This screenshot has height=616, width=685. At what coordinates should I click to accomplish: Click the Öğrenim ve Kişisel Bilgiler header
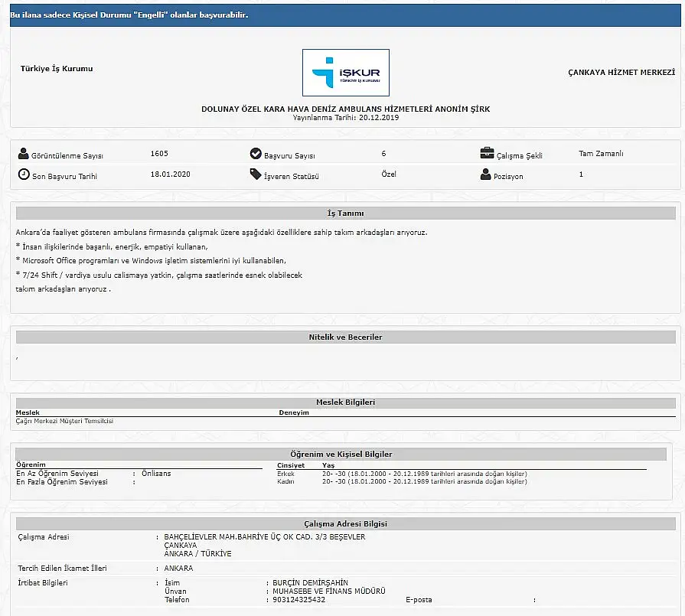coord(341,455)
